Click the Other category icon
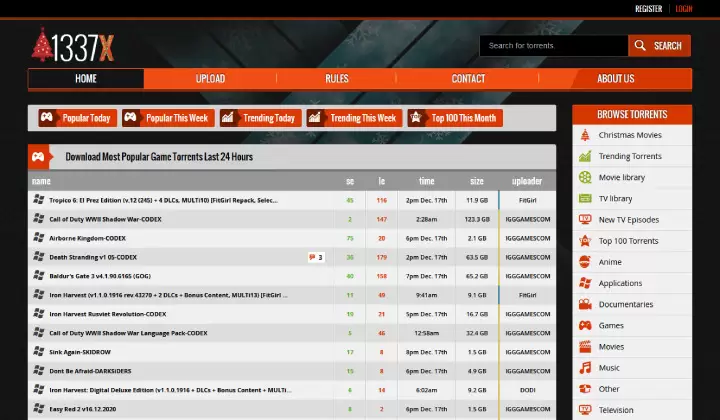This screenshot has width=720, height=420. click(585, 389)
